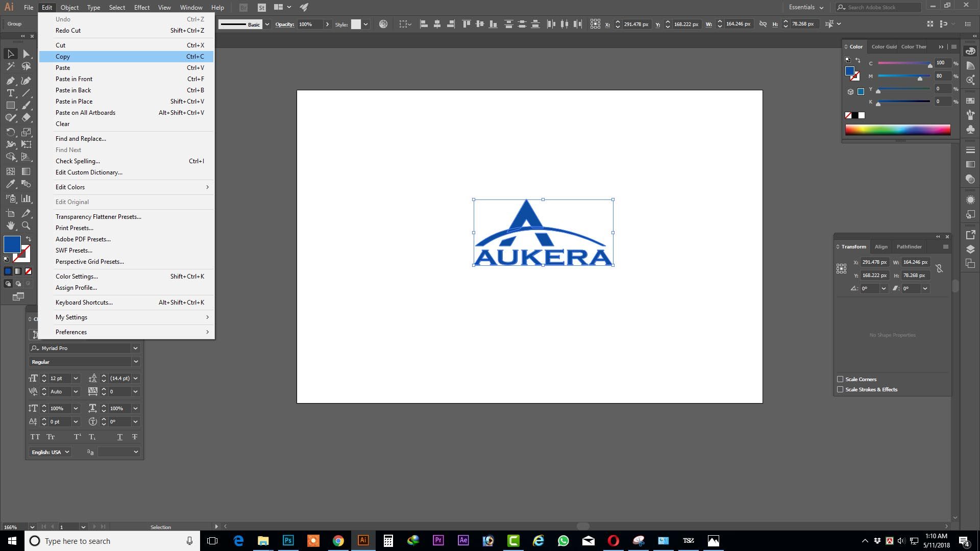Viewport: 980px width, 551px height.
Task: Select the Mesh tool
Action: (x=10, y=171)
